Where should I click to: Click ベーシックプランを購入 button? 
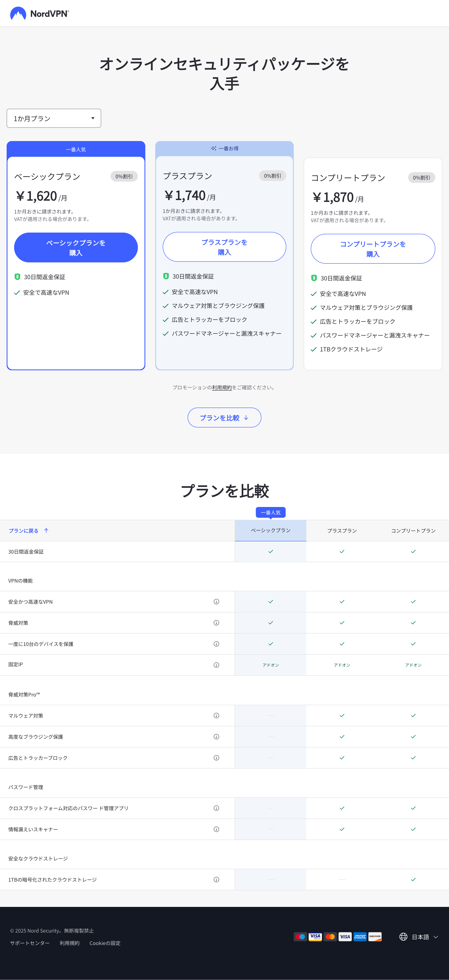(x=76, y=248)
